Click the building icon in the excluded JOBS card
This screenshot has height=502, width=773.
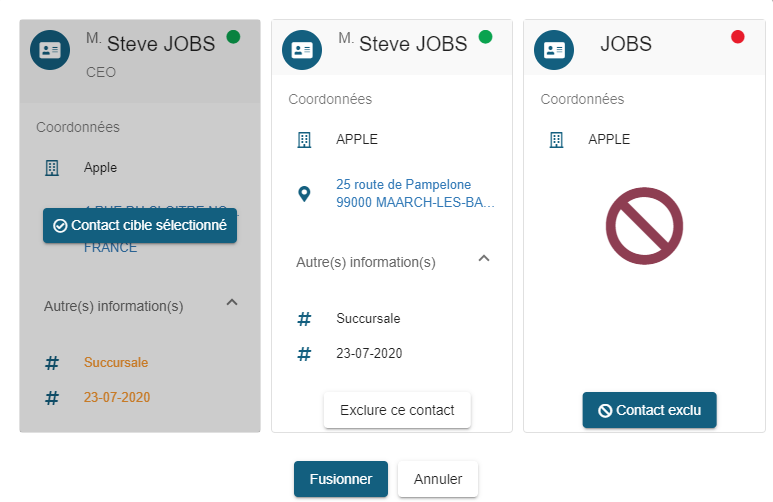[x=557, y=140]
